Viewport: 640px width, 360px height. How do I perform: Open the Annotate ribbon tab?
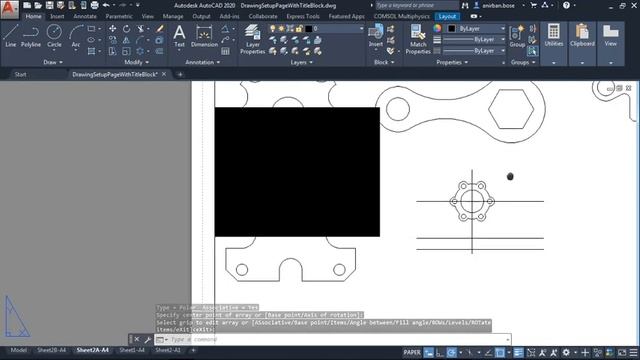pos(85,16)
